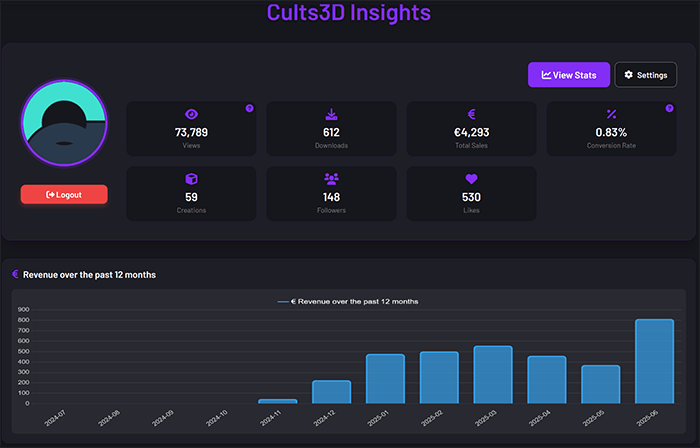Screen dimensions: 700x448
Task: Click the Cults3D Insights title
Action: (349, 12)
